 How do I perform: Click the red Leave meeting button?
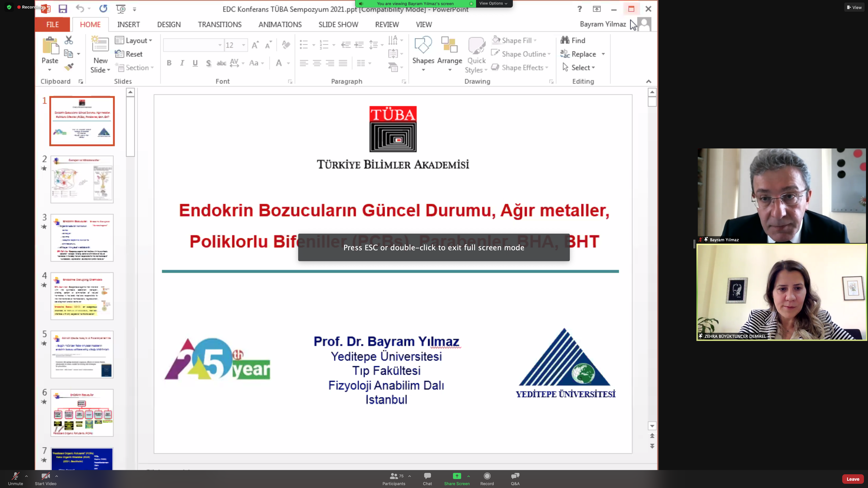(853, 479)
